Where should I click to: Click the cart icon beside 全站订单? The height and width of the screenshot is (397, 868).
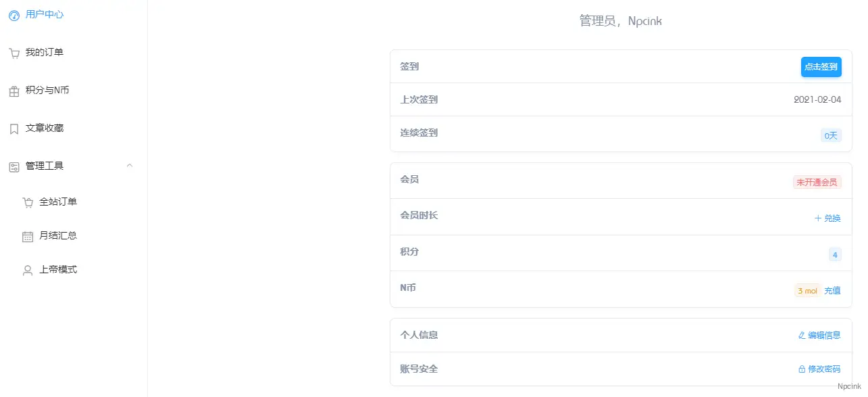28,202
